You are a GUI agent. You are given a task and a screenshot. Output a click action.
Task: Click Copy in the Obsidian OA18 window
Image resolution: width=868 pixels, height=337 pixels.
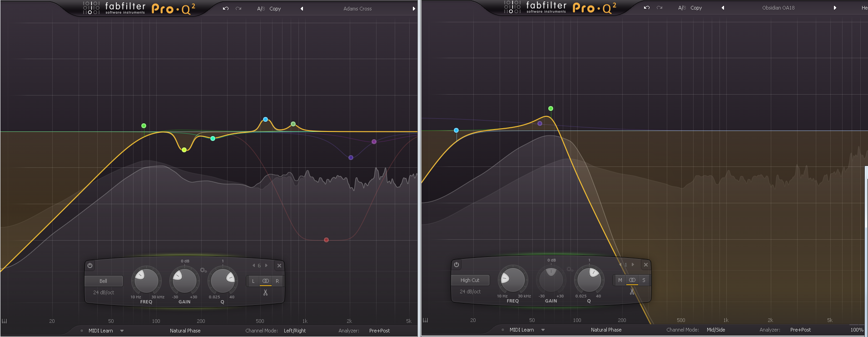696,8
